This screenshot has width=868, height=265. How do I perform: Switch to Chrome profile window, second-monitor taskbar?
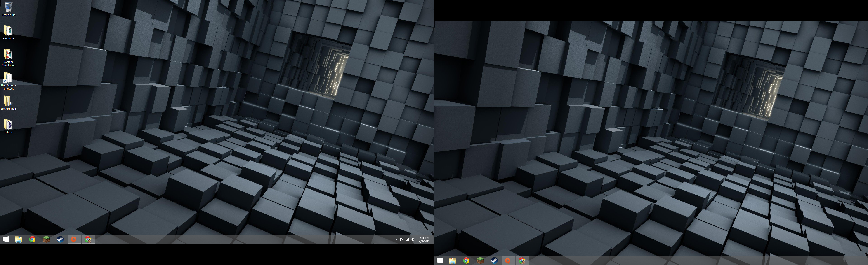tap(522, 261)
